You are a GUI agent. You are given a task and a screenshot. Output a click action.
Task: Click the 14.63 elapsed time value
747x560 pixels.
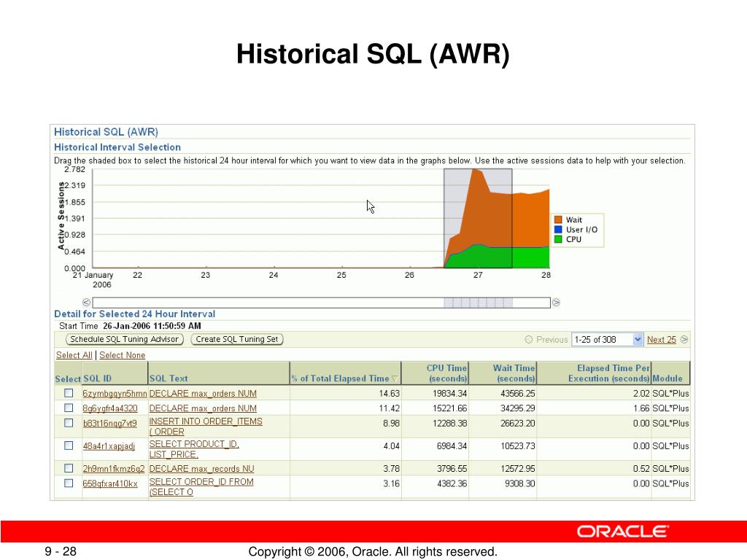pyautogui.click(x=390, y=394)
